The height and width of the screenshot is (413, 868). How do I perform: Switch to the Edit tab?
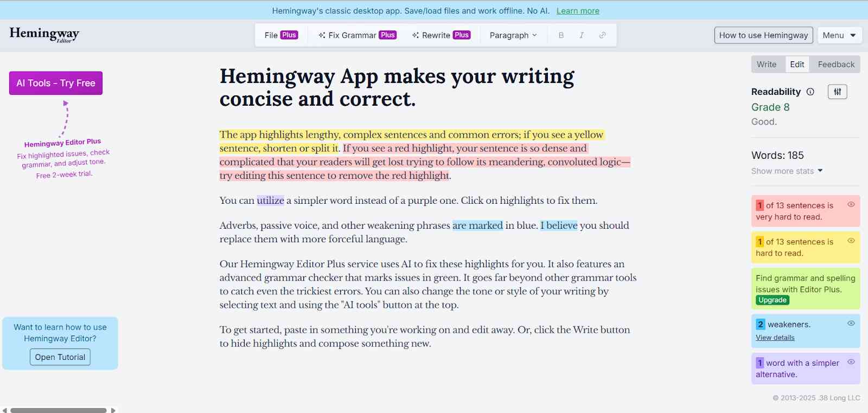(x=797, y=64)
